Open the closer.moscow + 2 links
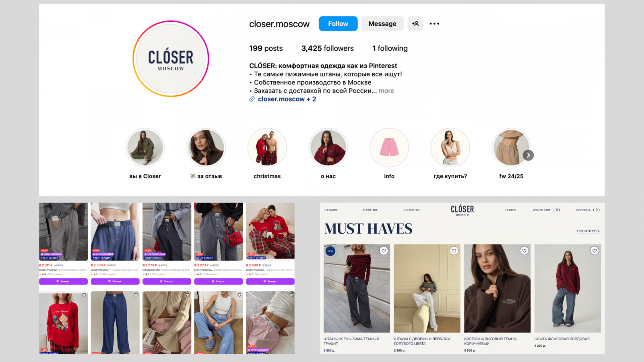The height and width of the screenshot is (362, 644). 287,99
